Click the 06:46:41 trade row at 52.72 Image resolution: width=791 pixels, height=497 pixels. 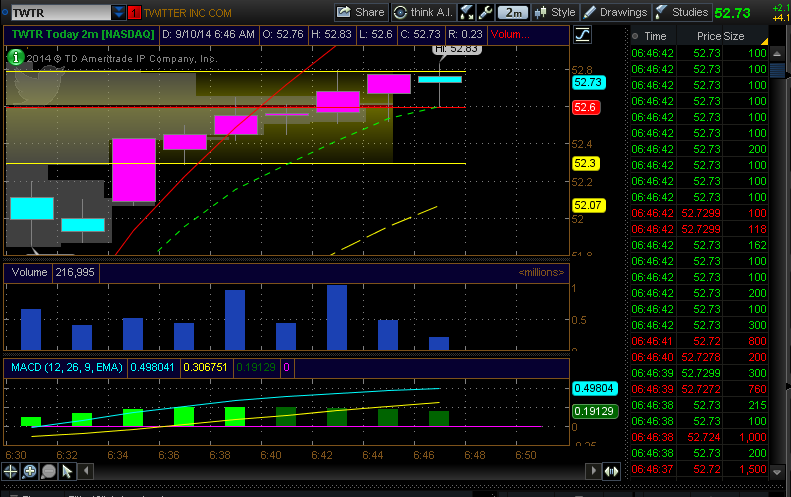699,341
